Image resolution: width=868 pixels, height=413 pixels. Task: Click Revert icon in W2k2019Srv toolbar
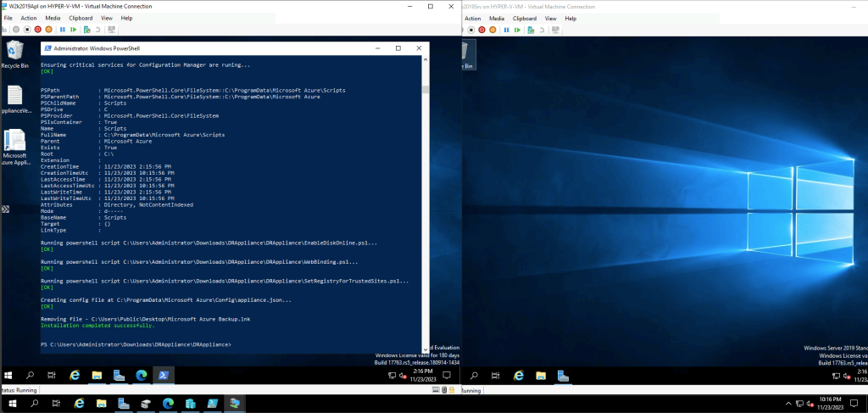coord(542,30)
